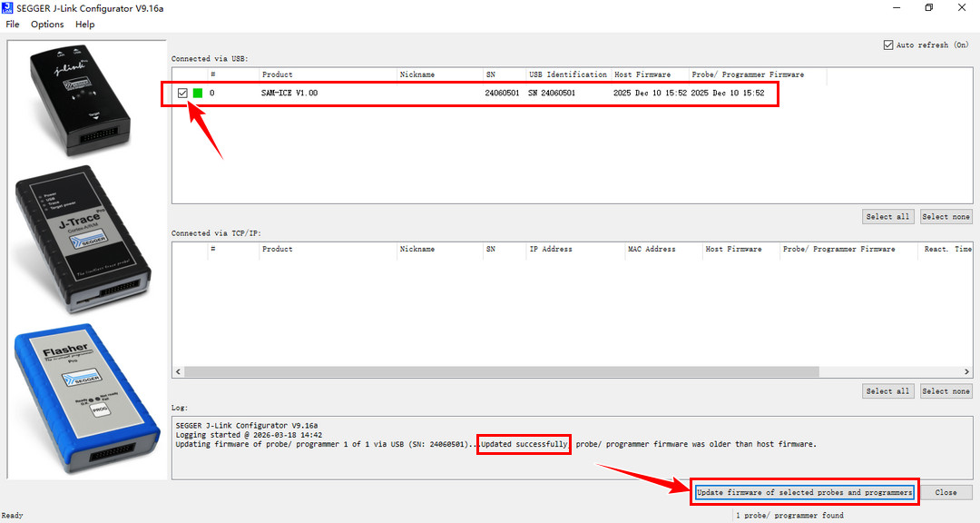Restore down the J-Link Configurator window

(929, 8)
